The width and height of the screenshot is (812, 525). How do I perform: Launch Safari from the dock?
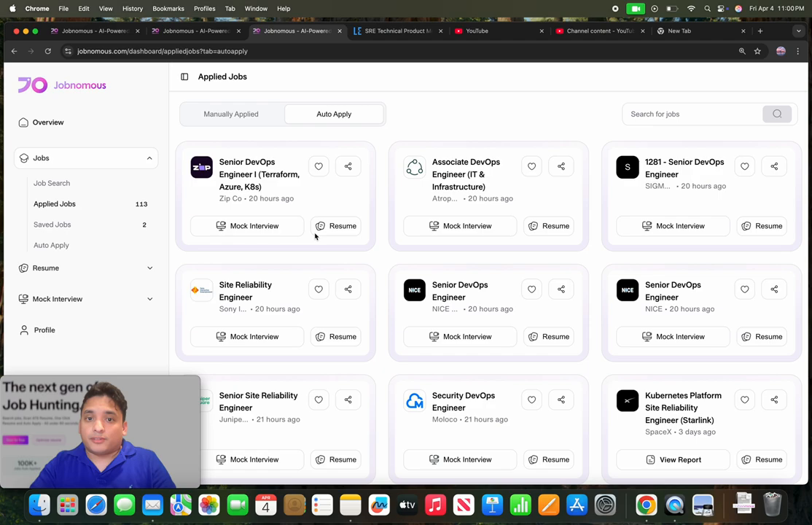pyautogui.click(x=95, y=505)
